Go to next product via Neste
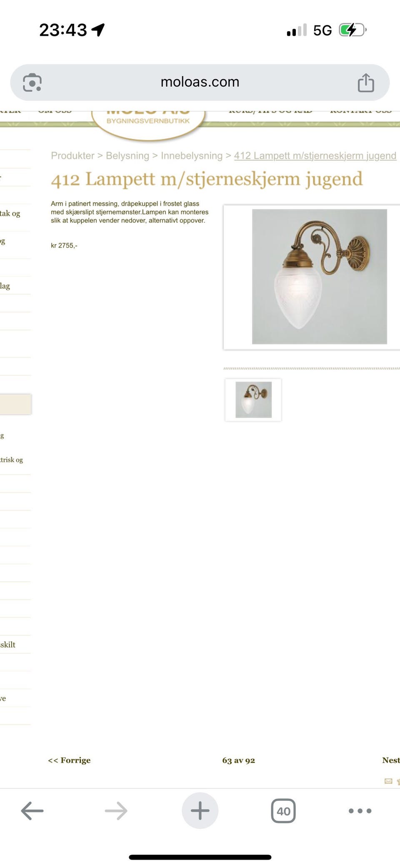400x868 pixels. pos(391,760)
